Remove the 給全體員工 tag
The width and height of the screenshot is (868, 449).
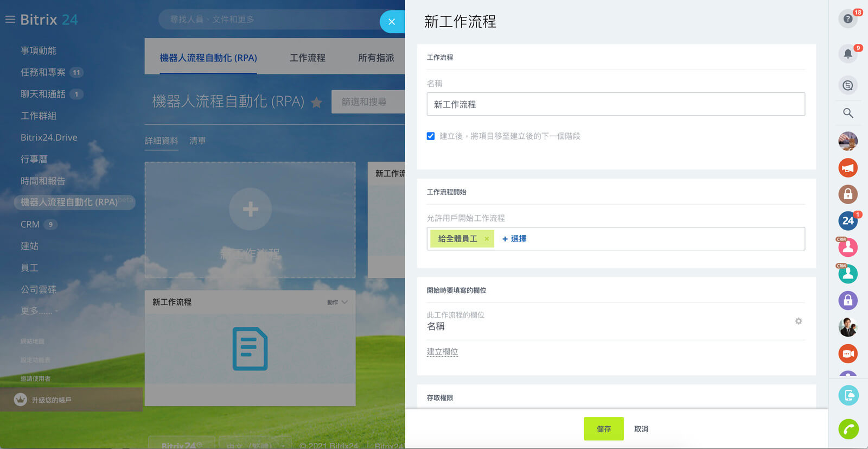pyautogui.click(x=487, y=239)
